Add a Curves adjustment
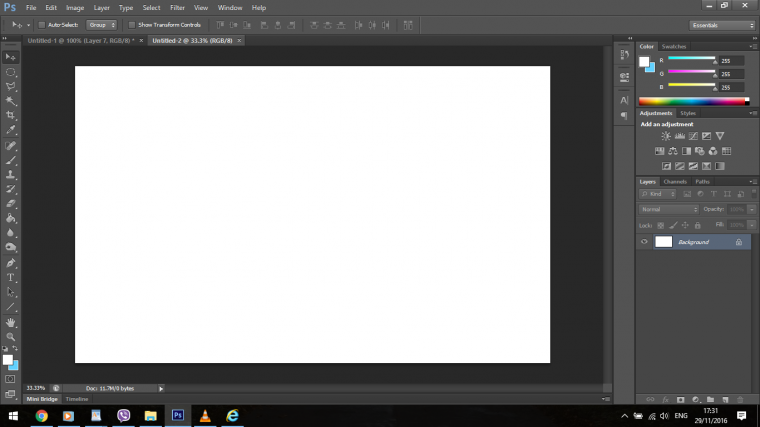The width and height of the screenshot is (760, 427). [693, 136]
